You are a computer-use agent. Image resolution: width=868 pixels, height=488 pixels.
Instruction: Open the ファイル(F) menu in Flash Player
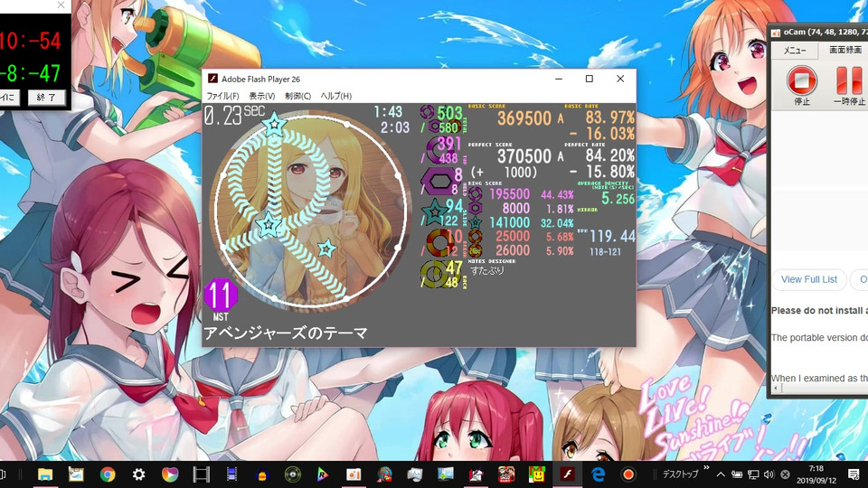[x=222, y=96]
